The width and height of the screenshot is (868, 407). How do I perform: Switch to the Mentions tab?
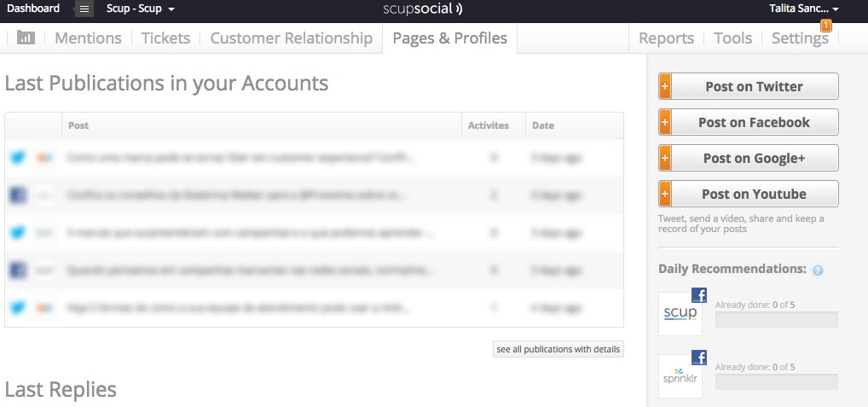click(88, 38)
